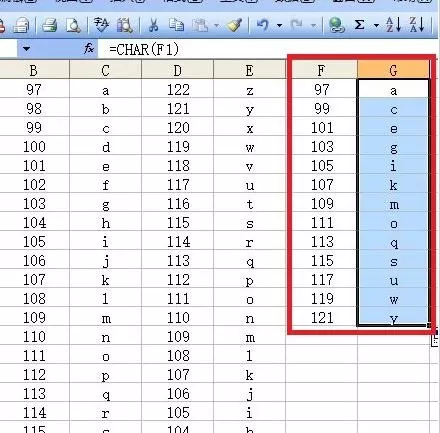Screen dimensions: 440x433
Task: Click cell 'w' in column E
Action: (x=249, y=146)
